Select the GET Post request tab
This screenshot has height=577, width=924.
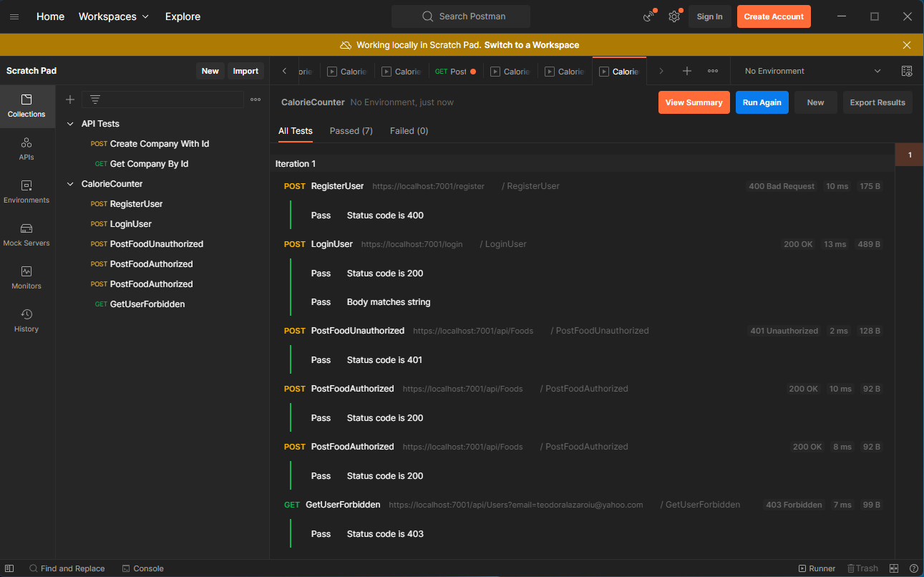click(x=456, y=72)
